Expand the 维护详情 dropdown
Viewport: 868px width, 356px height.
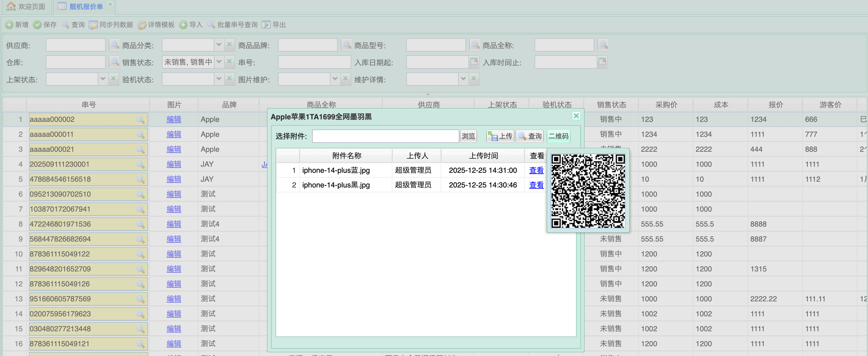pyautogui.click(x=463, y=79)
